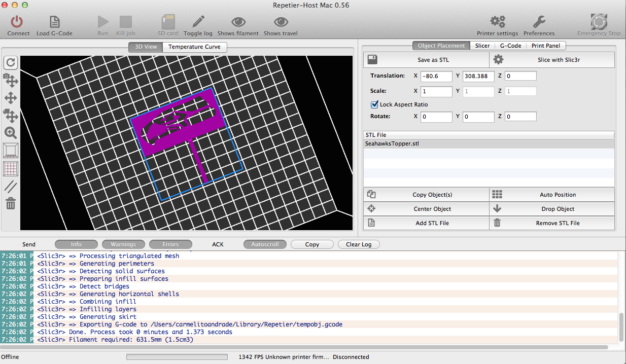Click the Scale X field
This screenshot has height=364, width=626.
(436, 91)
